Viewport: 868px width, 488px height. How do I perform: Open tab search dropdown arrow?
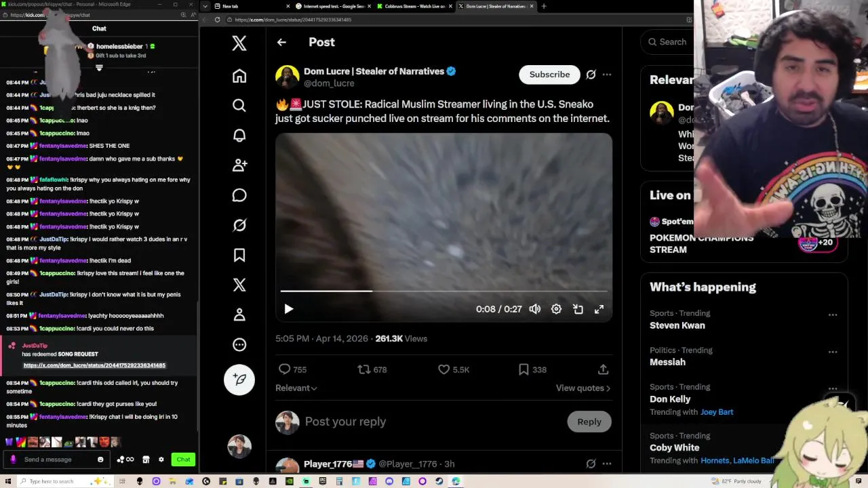pos(205,6)
